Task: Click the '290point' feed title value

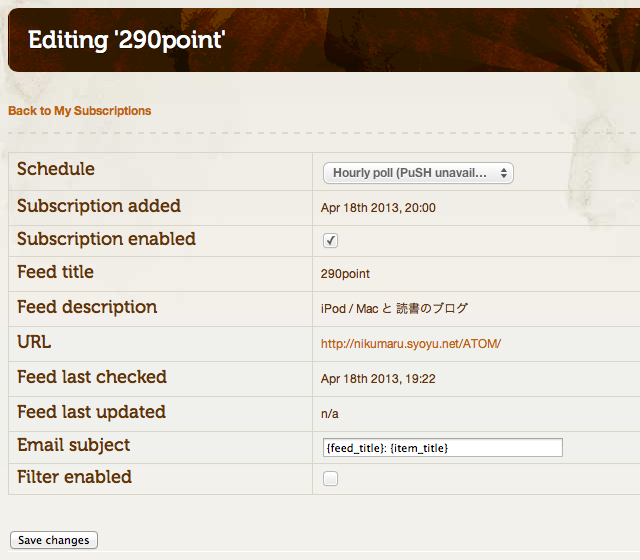Action: coord(345,273)
